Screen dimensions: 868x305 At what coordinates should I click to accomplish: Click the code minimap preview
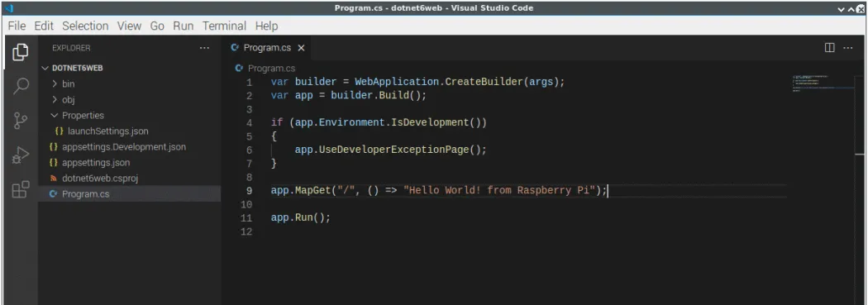(823, 82)
